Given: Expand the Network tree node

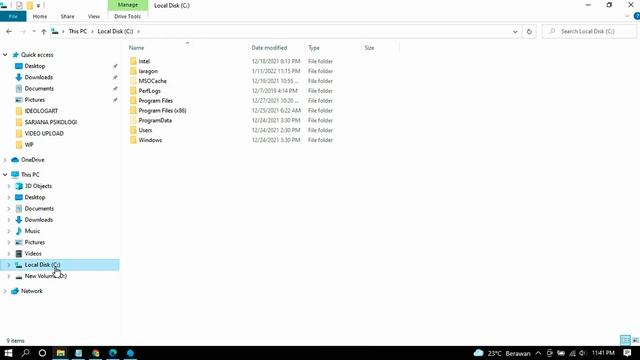Looking at the screenshot, I should coord(5,291).
